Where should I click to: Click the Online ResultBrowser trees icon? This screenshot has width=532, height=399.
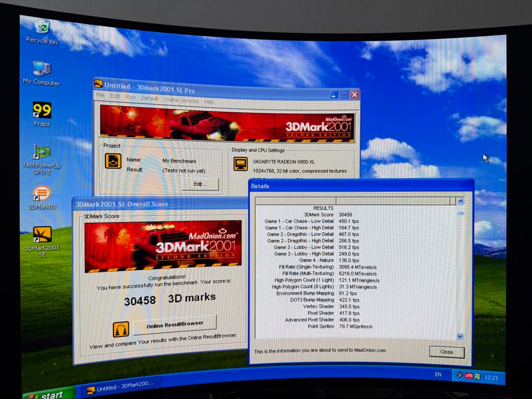pos(121,329)
